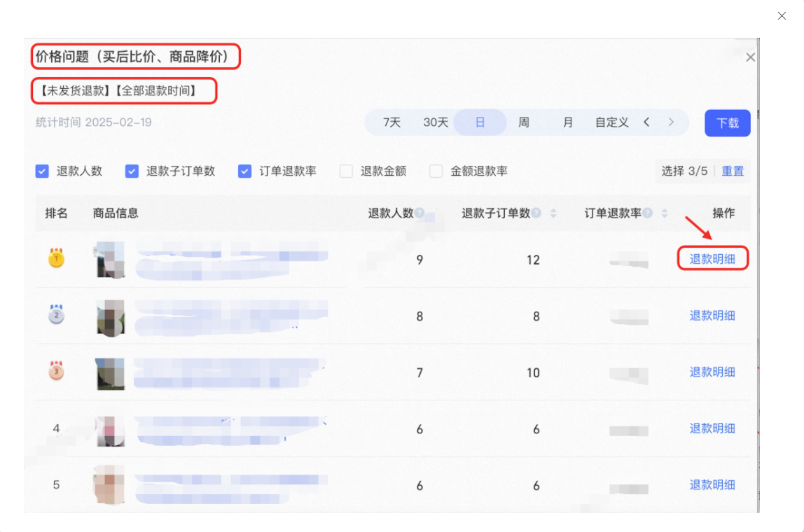Click the 商品信息 column header

pyautogui.click(x=116, y=213)
